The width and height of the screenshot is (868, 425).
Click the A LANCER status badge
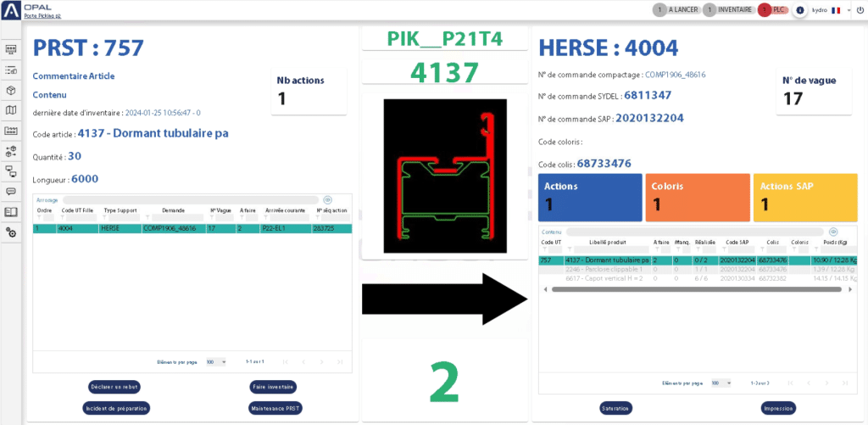click(676, 10)
